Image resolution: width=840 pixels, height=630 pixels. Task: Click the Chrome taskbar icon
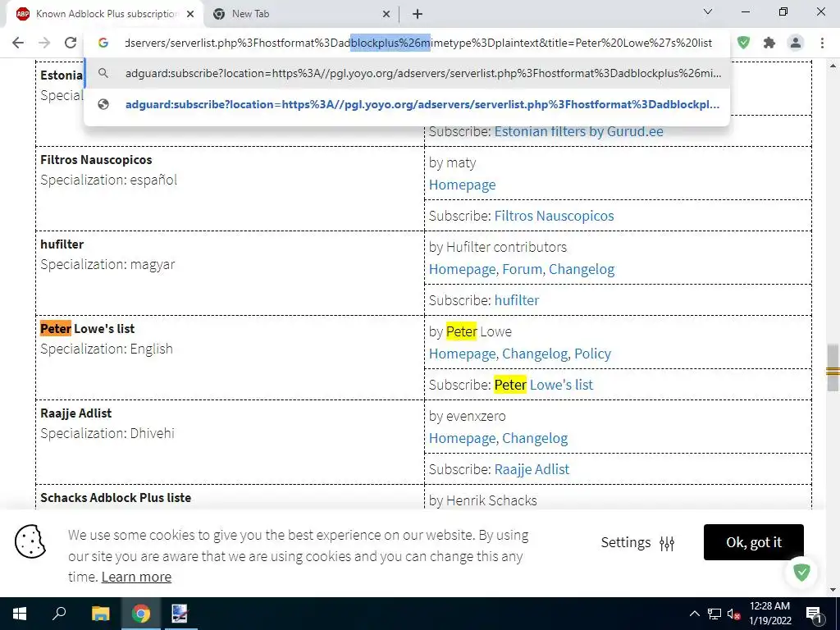pos(141,614)
